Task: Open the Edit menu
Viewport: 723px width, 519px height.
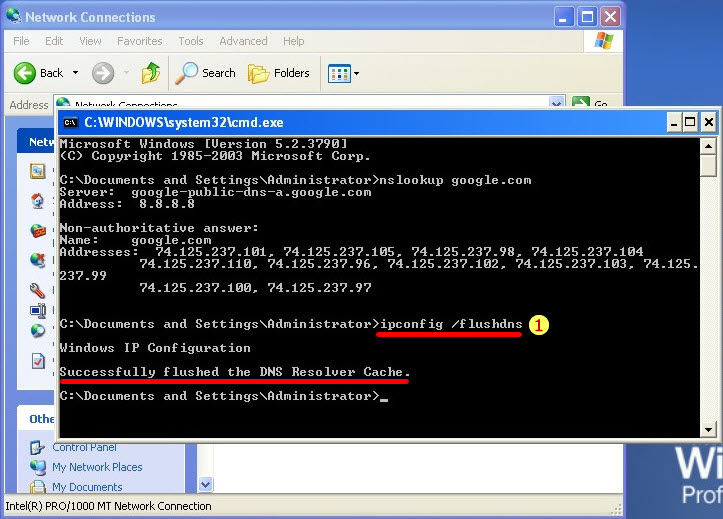Action: tap(54, 41)
